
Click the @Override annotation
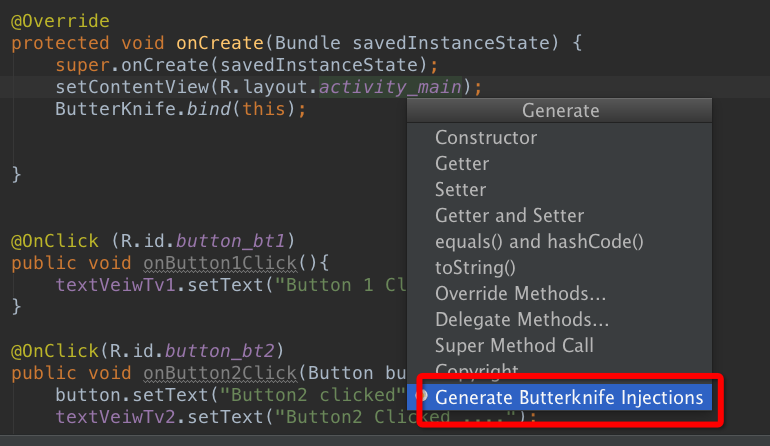(x=60, y=21)
